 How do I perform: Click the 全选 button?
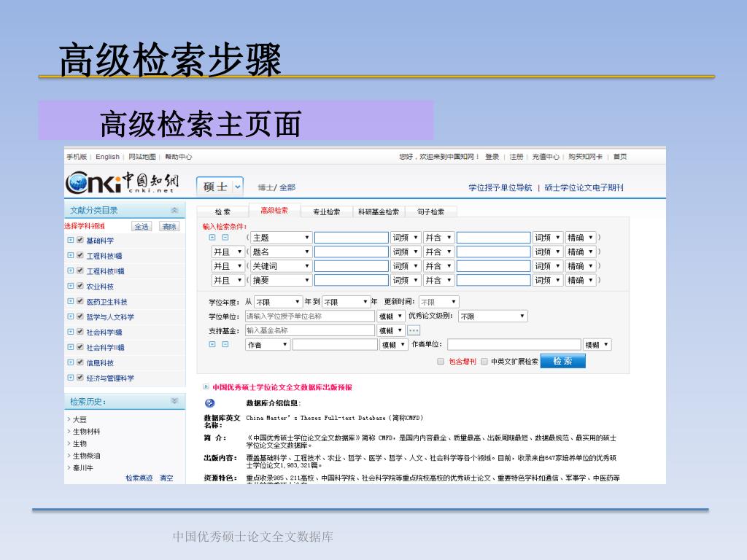click(x=142, y=226)
